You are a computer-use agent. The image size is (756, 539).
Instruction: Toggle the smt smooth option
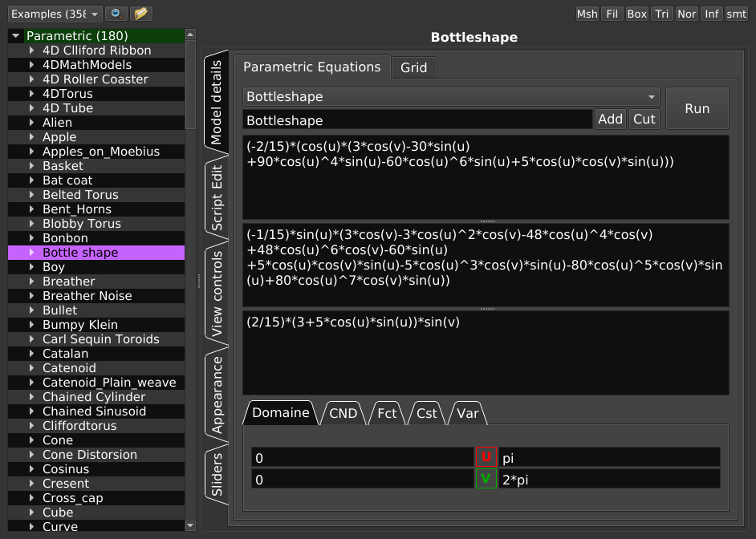click(x=736, y=14)
